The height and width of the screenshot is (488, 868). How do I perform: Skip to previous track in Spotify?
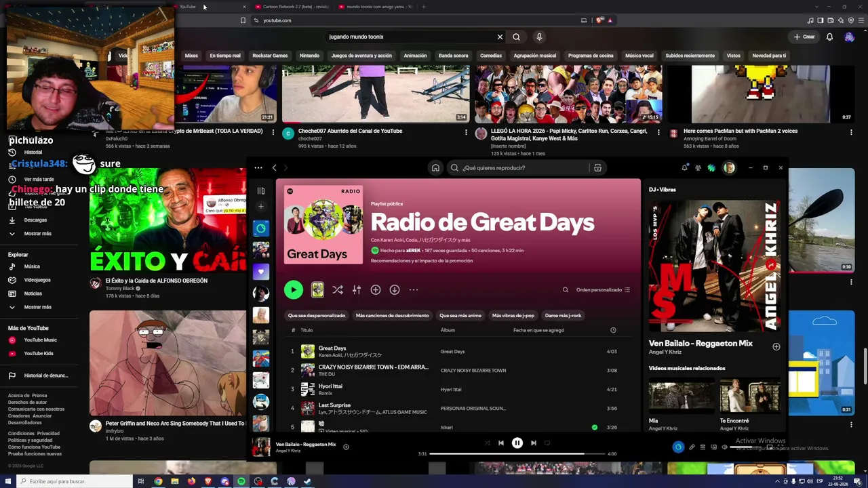501,443
